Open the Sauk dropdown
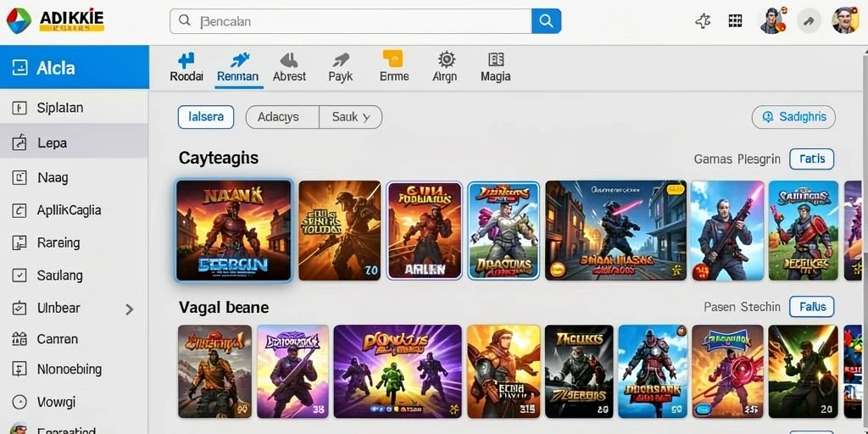This screenshot has height=434, width=868. [x=351, y=117]
